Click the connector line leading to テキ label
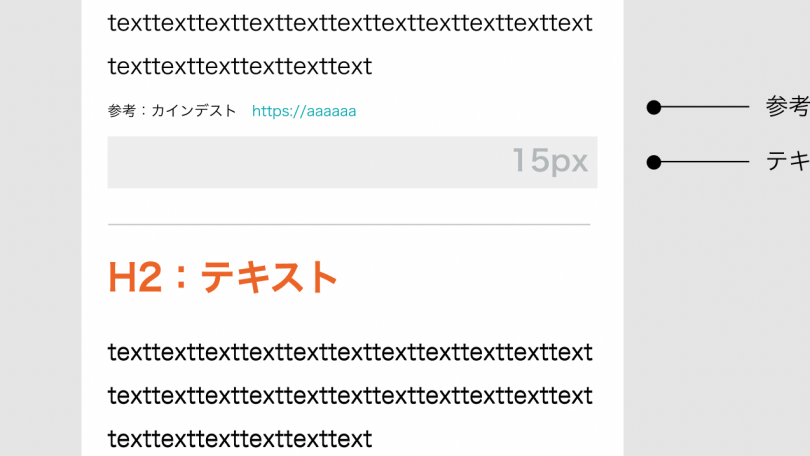 pos(705,162)
